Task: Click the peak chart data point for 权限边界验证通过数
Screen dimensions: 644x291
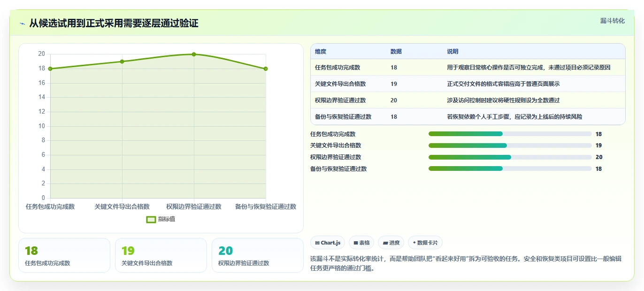Action: click(x=194, y=54)
